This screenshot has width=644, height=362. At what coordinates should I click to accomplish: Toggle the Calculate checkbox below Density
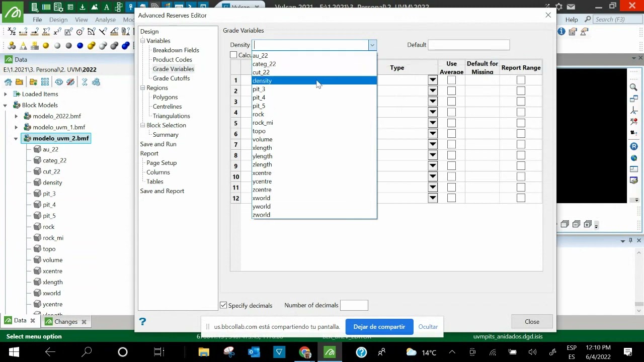233,55
